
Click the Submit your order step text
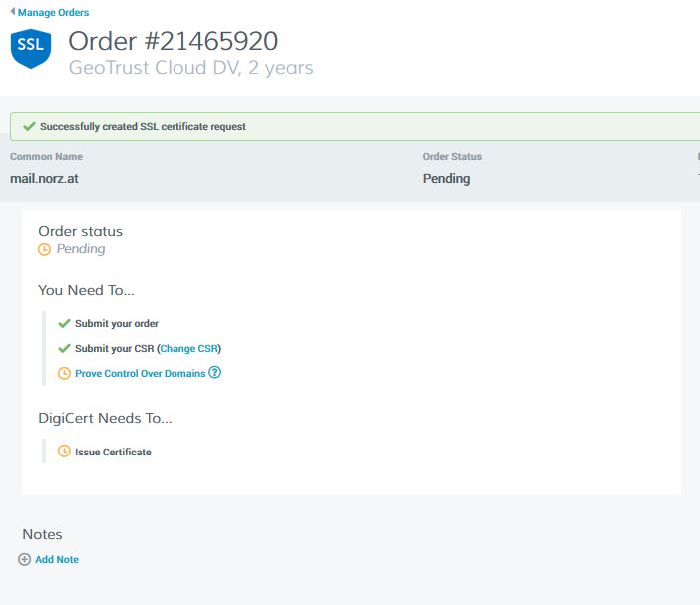point(117,324)
